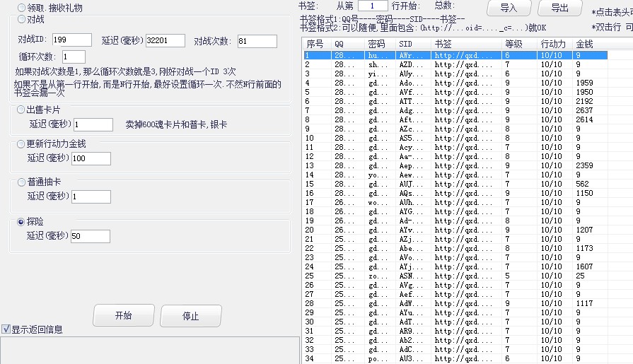Select table row 2 with SID AZD

[x=455, y=64]
